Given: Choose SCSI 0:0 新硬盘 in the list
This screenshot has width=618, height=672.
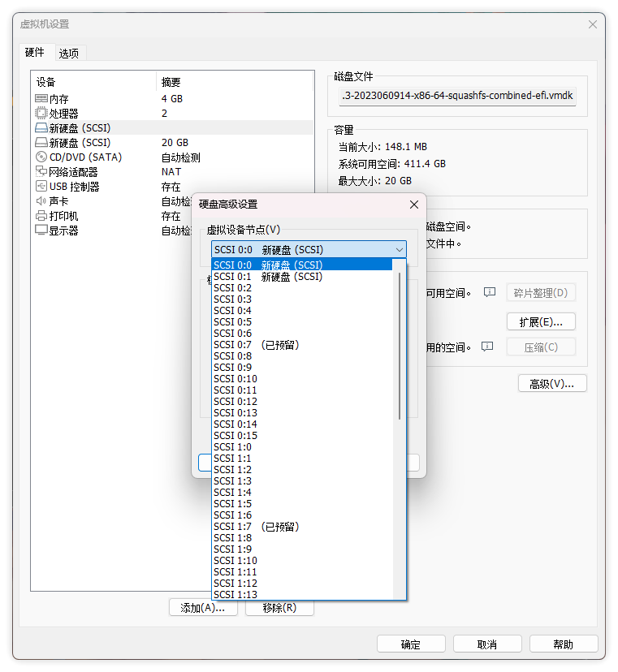Looking at the screenshot, I should coord(302,265).
